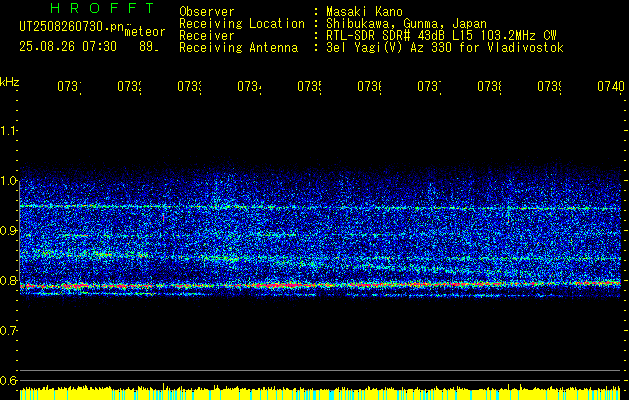Click the 'Receiving Location' label
This screenshot has height=400, width=629.
pyautogui.click(x=242, y=24)
